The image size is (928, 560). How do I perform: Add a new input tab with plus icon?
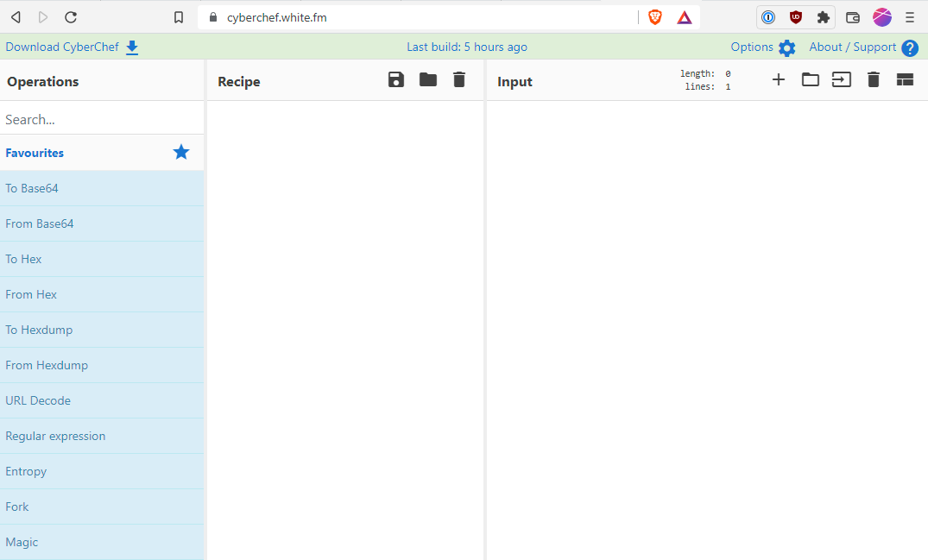click(x=779, y=80)
